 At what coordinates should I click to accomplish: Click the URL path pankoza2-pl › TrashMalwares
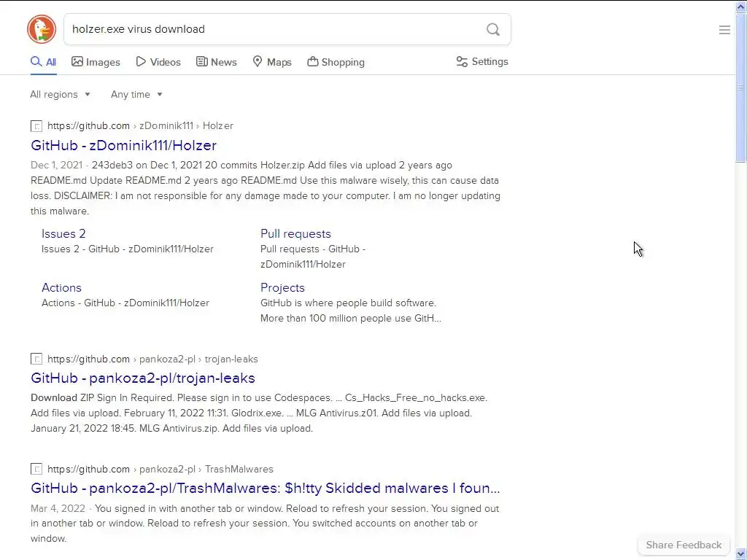pyautogui.click(x=206, y=469)
